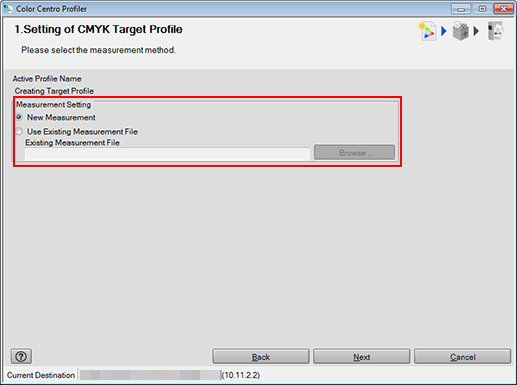Close the Color Centro Profiler window
The width and height of the screenshot is (517, 385).
pos(503,9)
